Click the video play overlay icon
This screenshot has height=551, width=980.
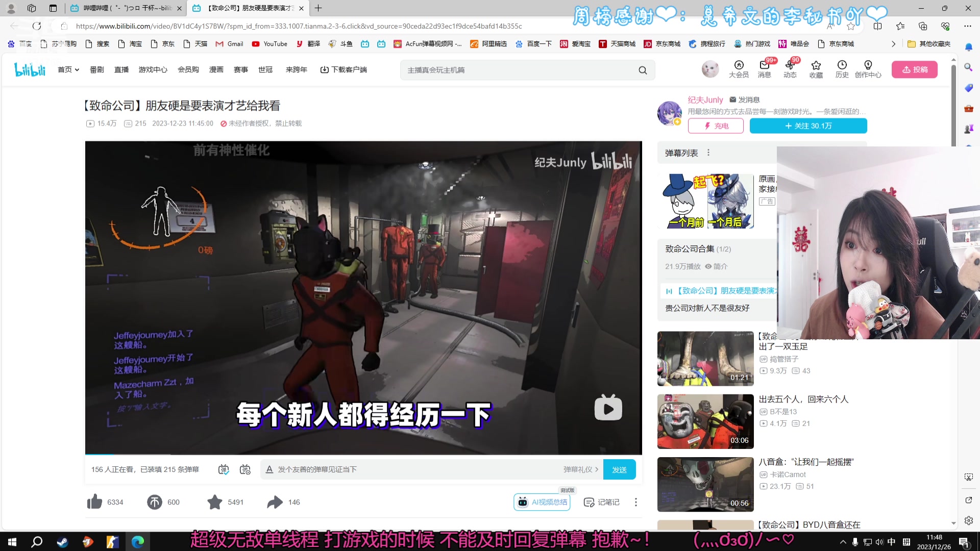(x=608, y=408)
